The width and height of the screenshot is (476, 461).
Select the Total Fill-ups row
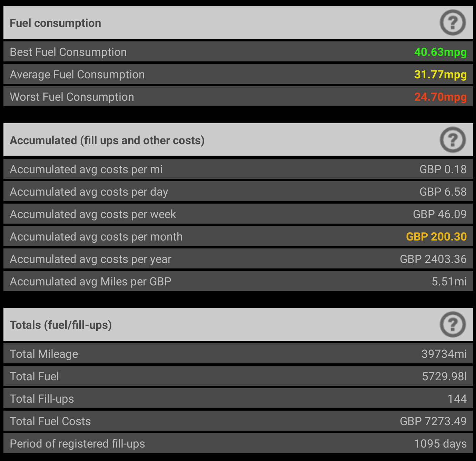(238, 399)
